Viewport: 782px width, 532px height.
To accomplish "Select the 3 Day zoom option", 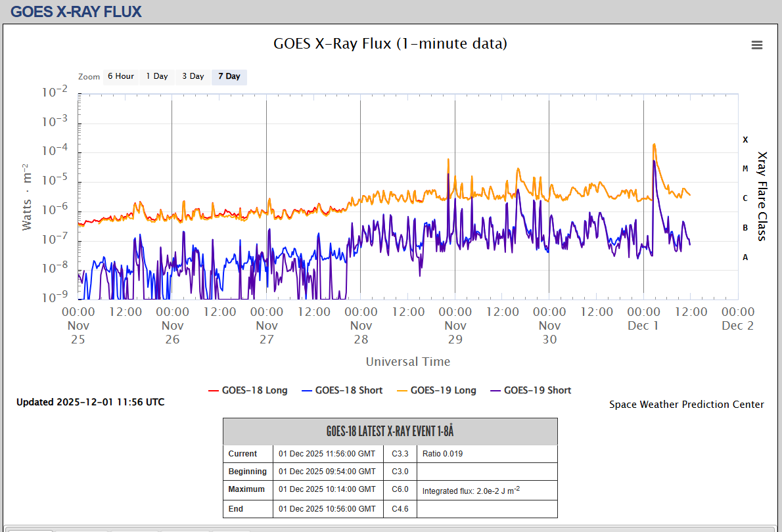I will coord(193,76).
